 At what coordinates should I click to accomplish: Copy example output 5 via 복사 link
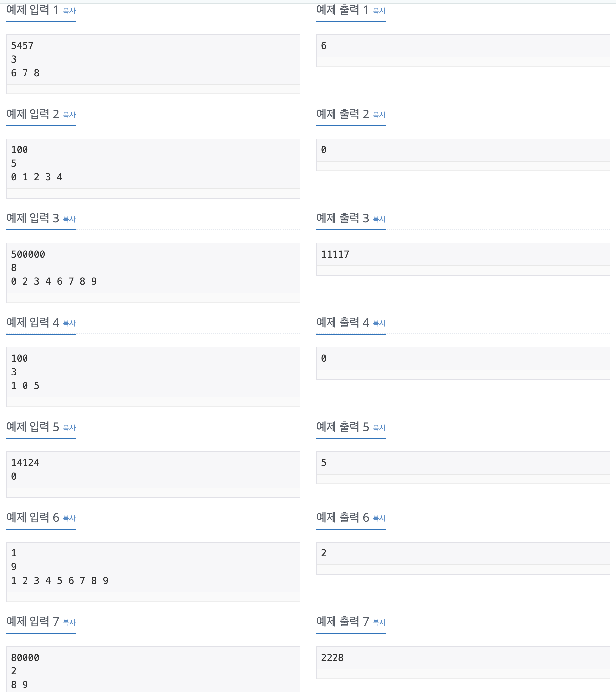(379, 428)
